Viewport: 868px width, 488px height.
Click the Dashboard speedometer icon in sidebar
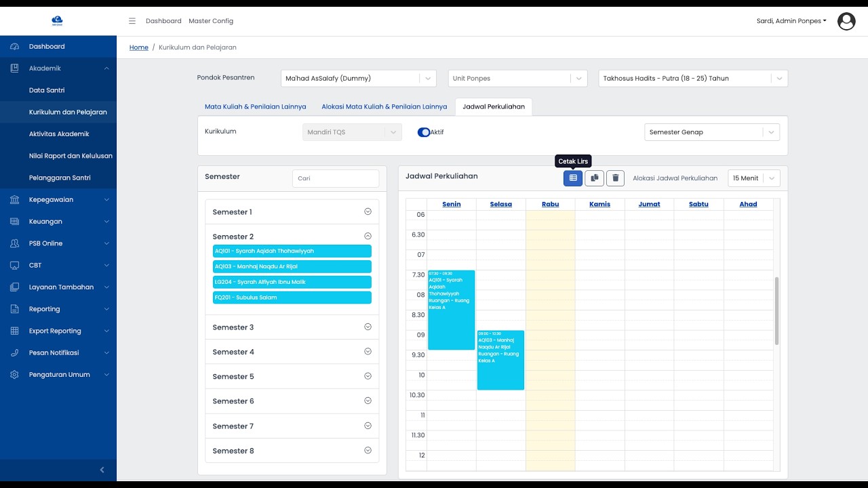(15, 47)
